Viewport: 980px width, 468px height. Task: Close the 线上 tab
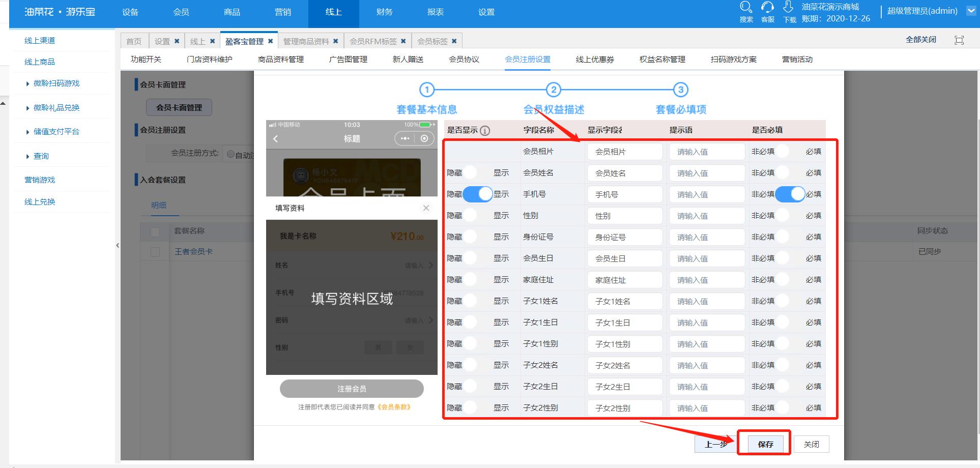(x=212, y=41)
